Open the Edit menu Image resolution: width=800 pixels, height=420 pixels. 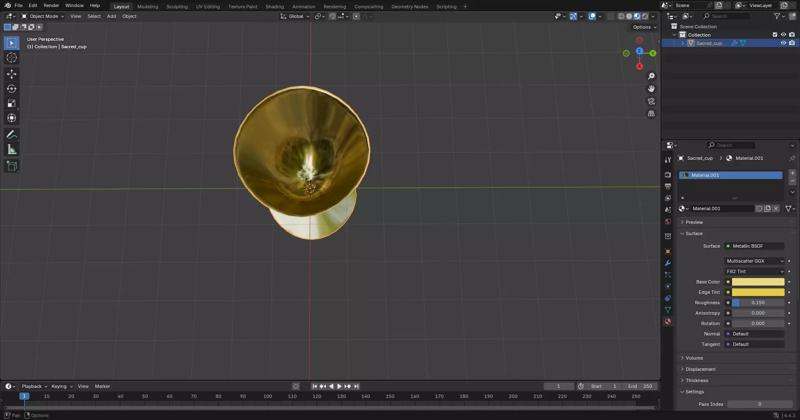click(x=33, y=6)
